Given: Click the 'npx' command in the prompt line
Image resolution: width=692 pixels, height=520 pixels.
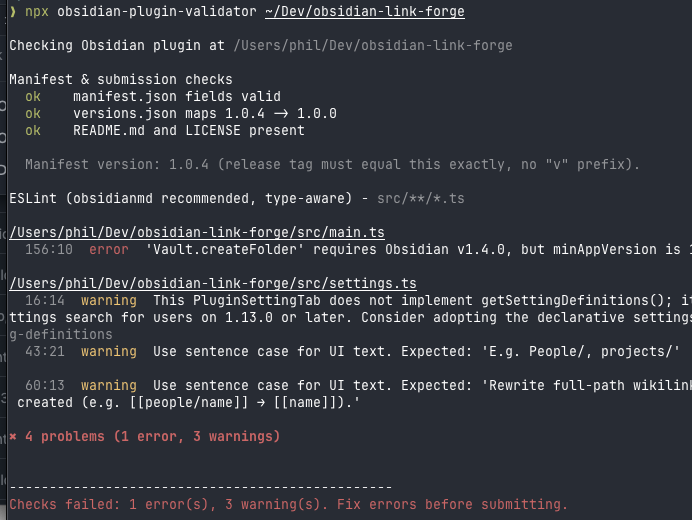Looking at the screenshot, I should [x=37, y=12].
